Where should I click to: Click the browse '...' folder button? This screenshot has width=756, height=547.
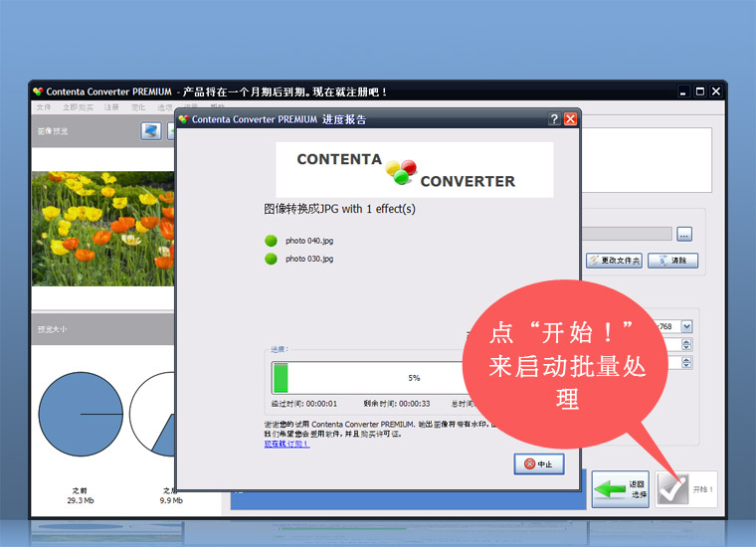click(684, 235)
